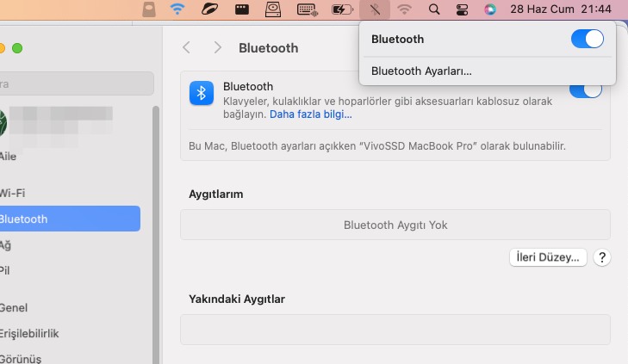
Task: Click the settings search field
Action: click(x=76, y=83)
